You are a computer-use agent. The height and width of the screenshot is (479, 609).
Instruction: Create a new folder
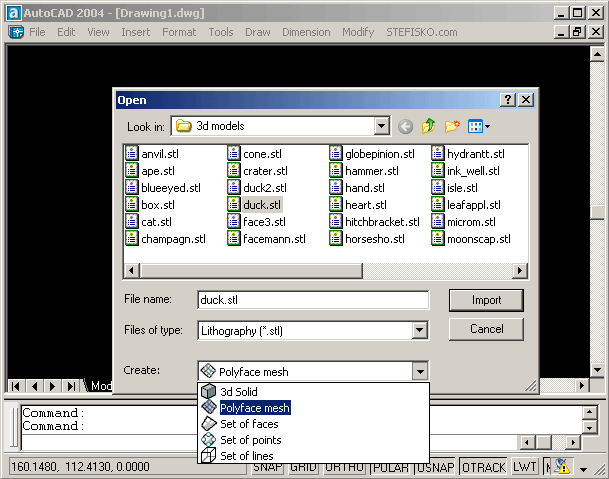pyautogui.click(x=452, y=126)
